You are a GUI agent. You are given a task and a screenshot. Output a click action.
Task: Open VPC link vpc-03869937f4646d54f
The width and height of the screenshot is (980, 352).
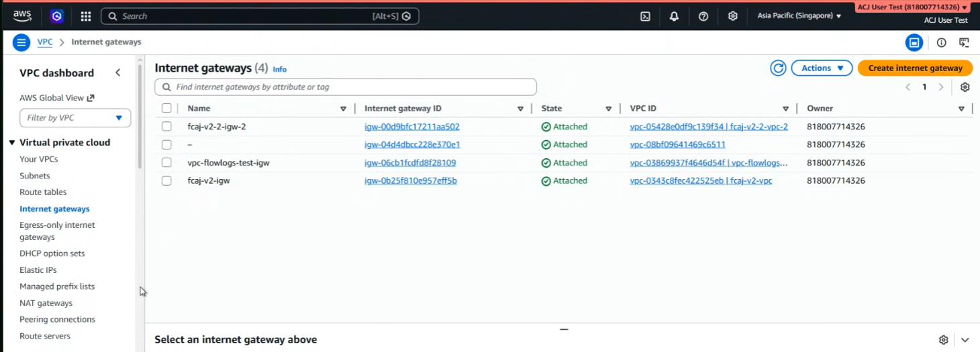tap(709, 163)
